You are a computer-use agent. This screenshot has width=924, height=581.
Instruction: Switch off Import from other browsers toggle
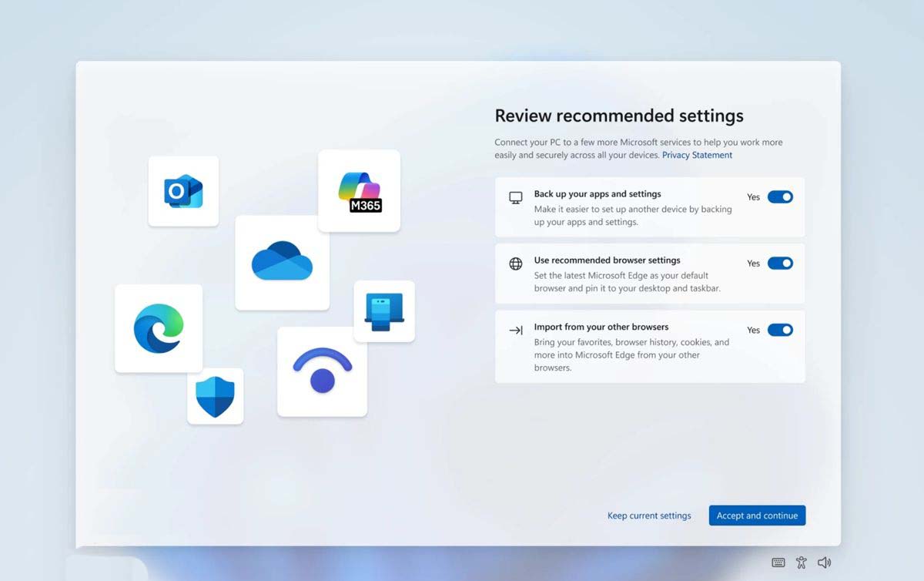pyautogui.click(x=780, y=330)
